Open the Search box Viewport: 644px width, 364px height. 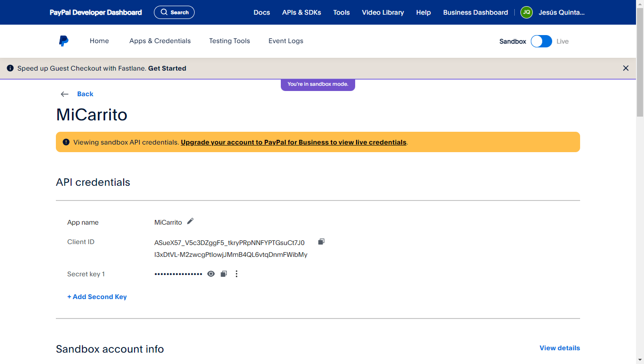click(x=174, y=12)
